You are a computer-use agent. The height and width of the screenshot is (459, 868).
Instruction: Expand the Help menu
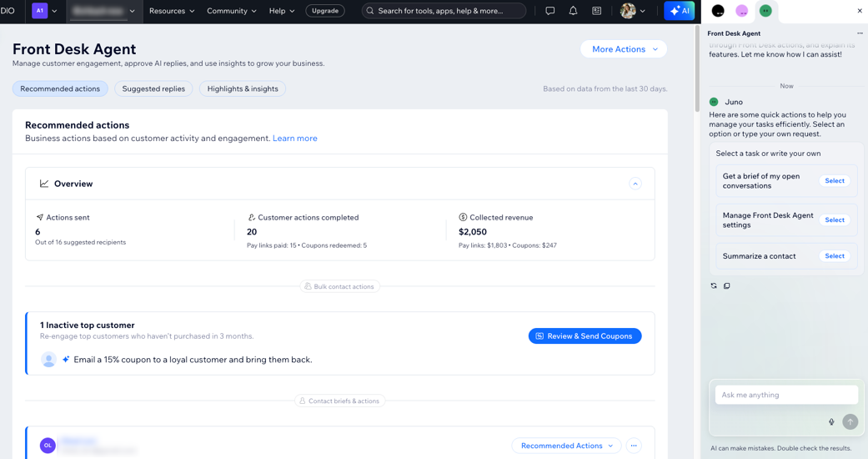(282, 11)
